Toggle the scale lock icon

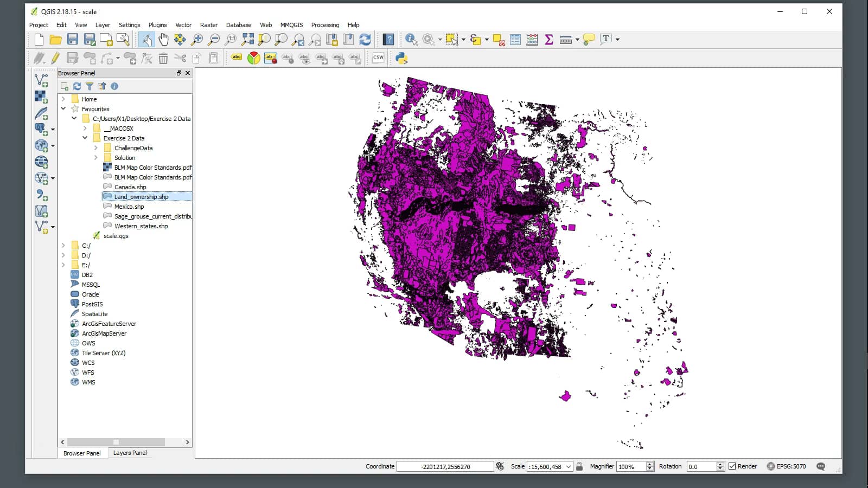click(579, 466)
